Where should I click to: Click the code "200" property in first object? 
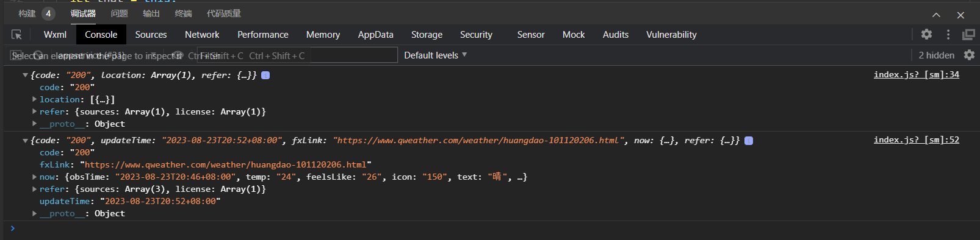click(x=67, y=87)
